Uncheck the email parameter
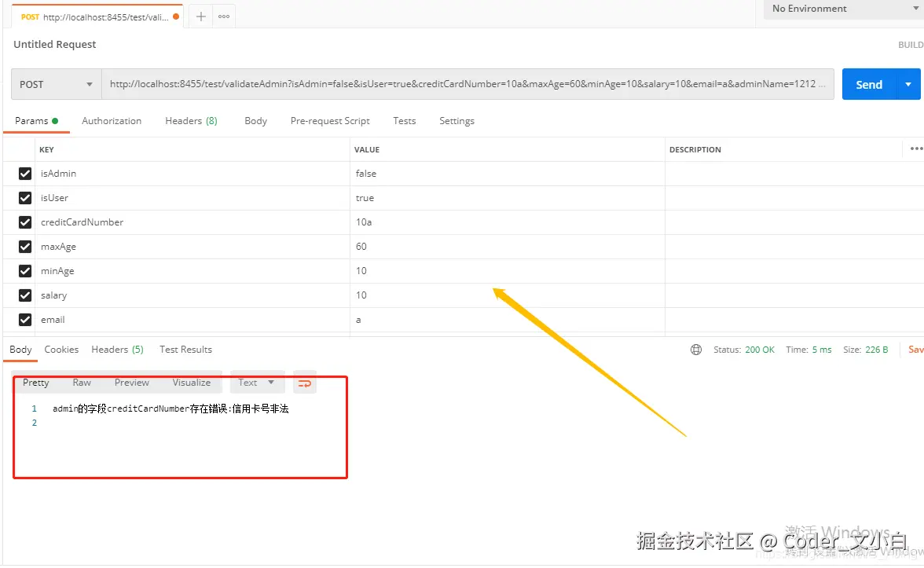Screen dimensions: 924x568 [x=25, y=319]
